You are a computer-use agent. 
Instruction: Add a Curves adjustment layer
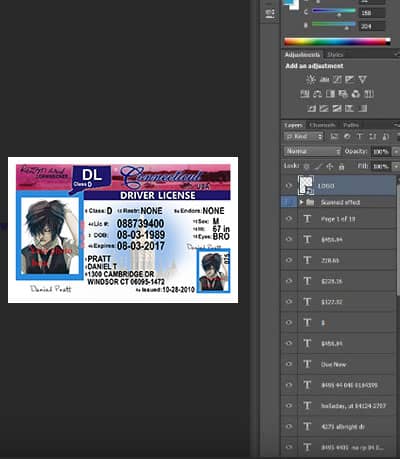tap(337, 80)
